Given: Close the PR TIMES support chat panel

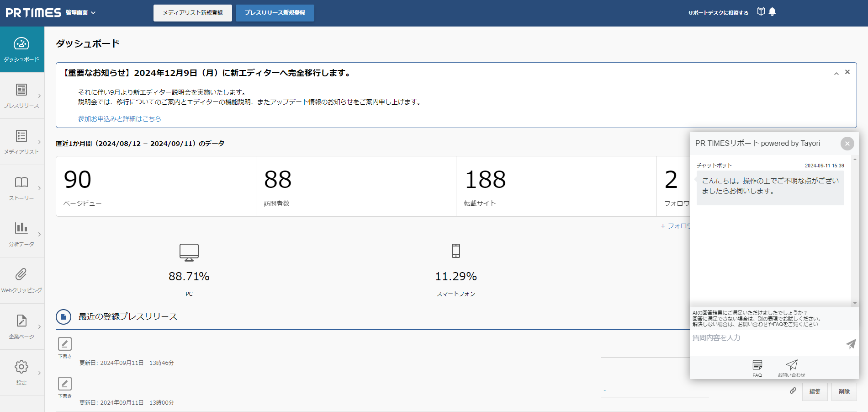Looking at the screenshot, I should click(x=847, y=144).
